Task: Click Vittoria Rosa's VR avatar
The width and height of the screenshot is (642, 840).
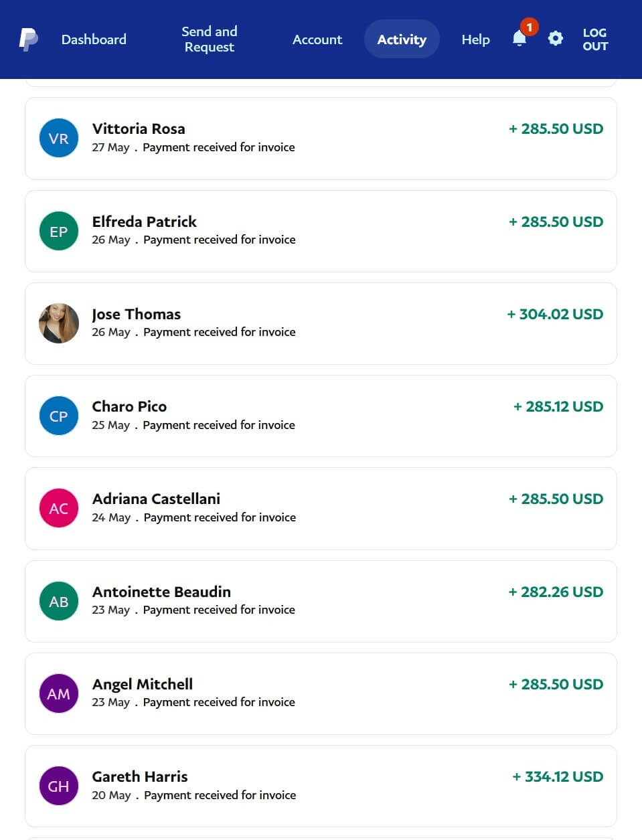Action: click(59, 139)
